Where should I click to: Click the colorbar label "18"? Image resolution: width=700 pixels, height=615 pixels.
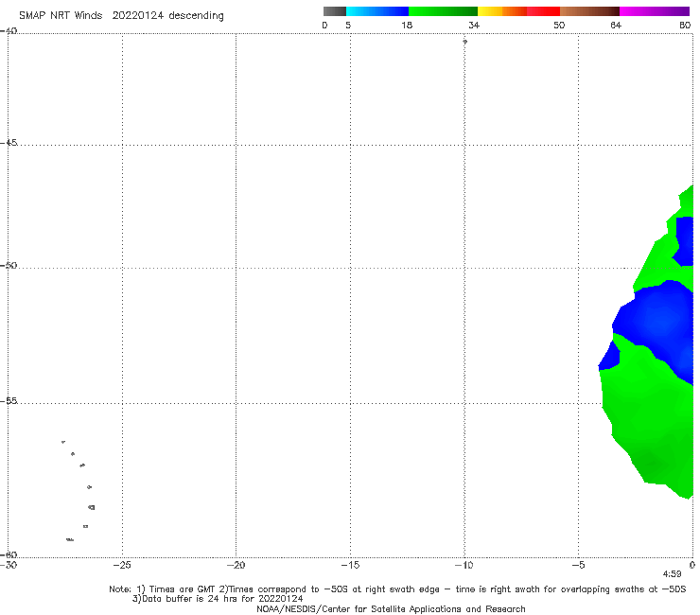(x=407, y=25)
